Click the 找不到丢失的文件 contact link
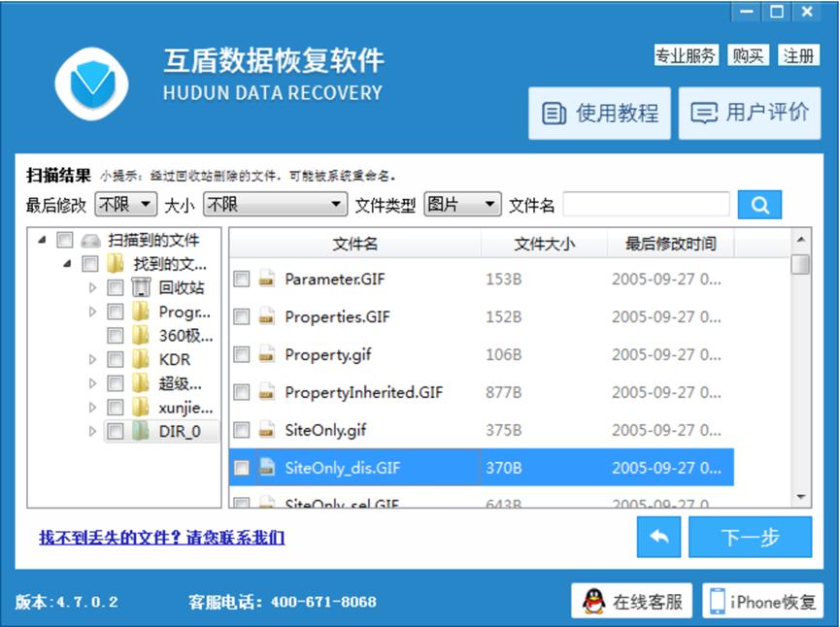The image size is (840, 627). pyautogui.click(x=161, y=538)
